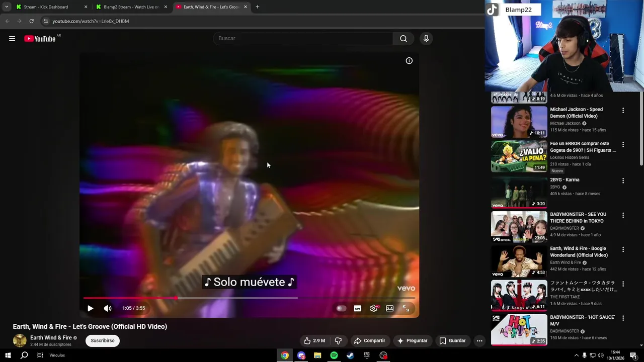Open Michael Jackson Speed Demon thumbnail
Image resolution: width=644 pixels, height=362 pixels.
pos(519,122)
